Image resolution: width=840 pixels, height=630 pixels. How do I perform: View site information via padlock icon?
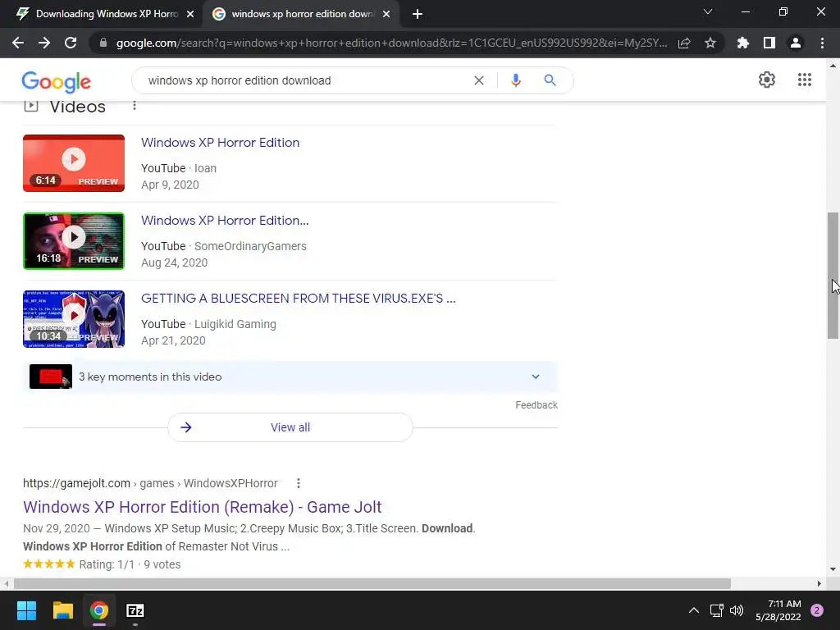pos(103,43)
